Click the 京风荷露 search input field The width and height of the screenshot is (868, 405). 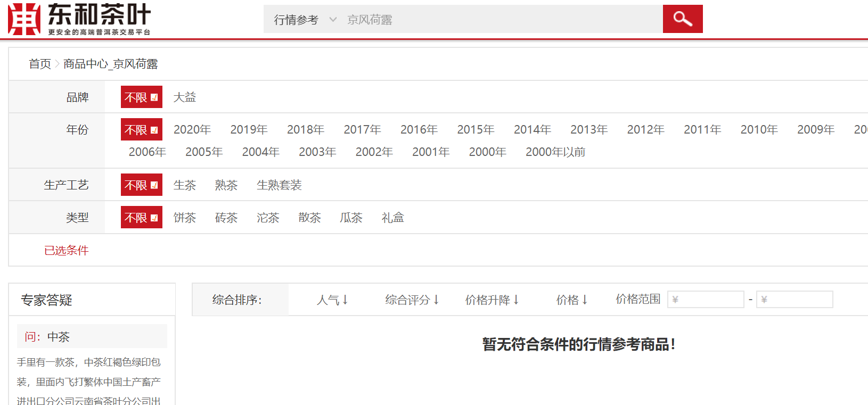point(501,20)
